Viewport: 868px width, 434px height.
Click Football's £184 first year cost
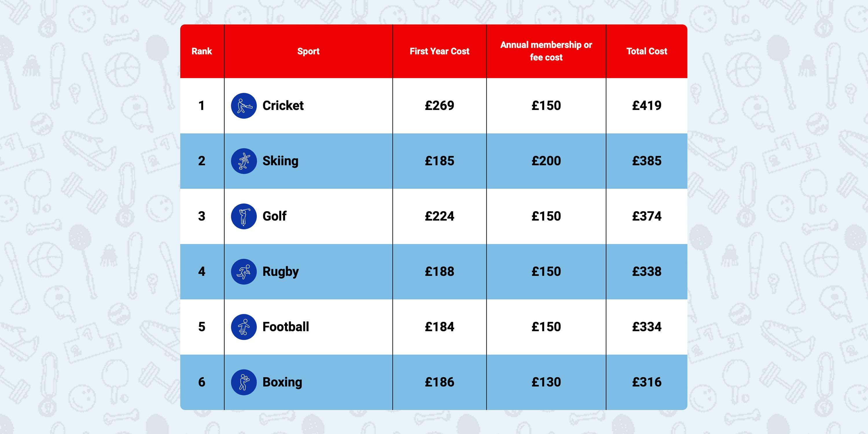pos(439,327)
